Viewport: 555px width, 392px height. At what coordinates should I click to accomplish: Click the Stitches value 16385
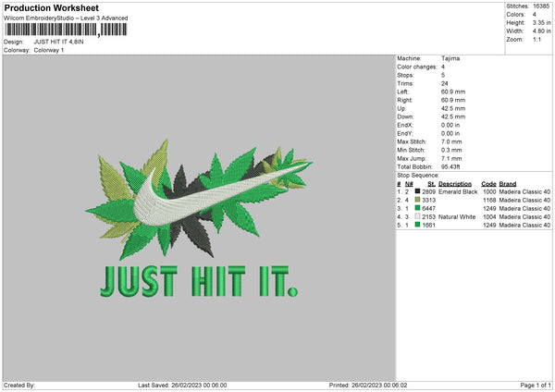541,6
